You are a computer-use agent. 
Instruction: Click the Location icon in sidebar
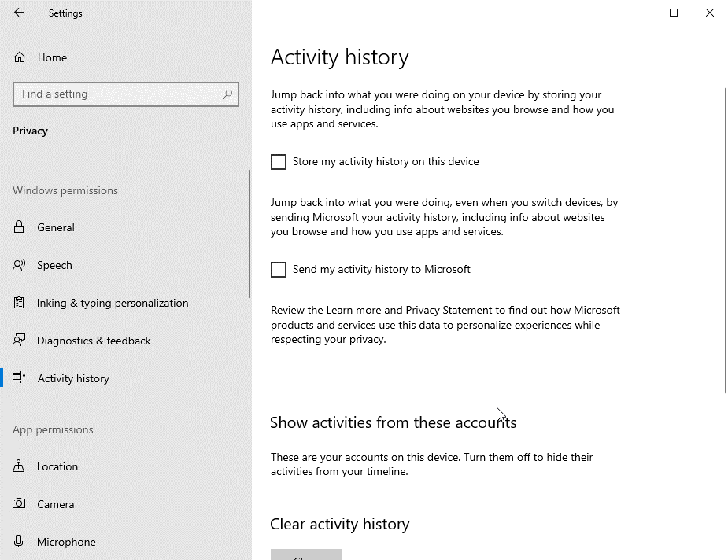pos(20,466)
